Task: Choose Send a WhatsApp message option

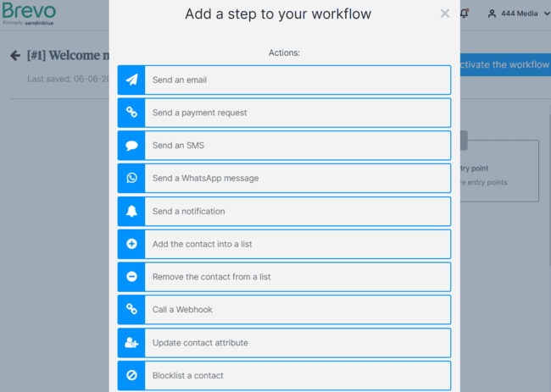Action: (x=297, y=179)
